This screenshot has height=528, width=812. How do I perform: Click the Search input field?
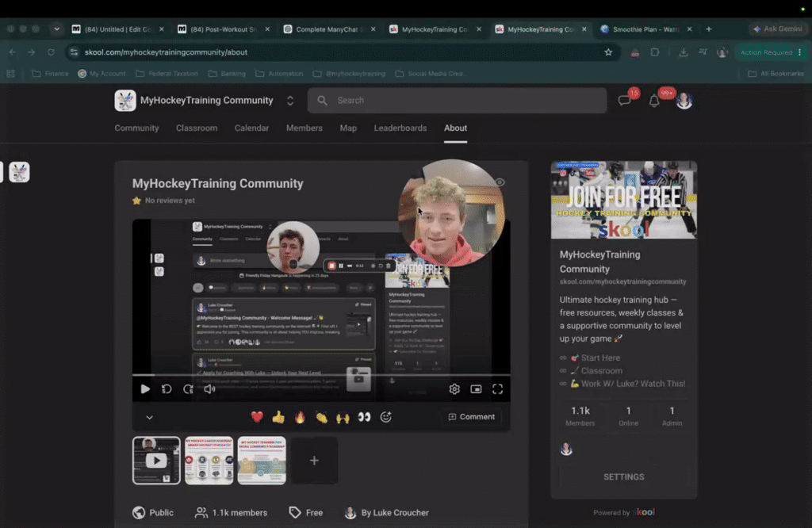tap(458, 101)
